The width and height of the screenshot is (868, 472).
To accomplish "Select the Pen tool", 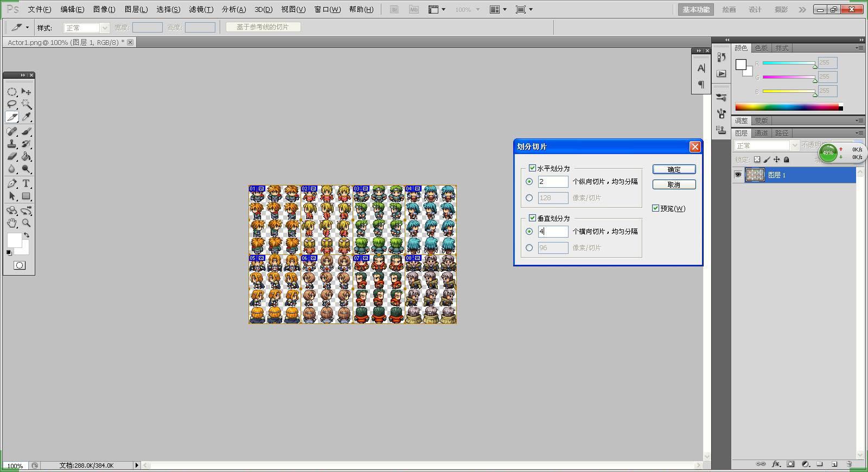I will (x=12, y=183).
